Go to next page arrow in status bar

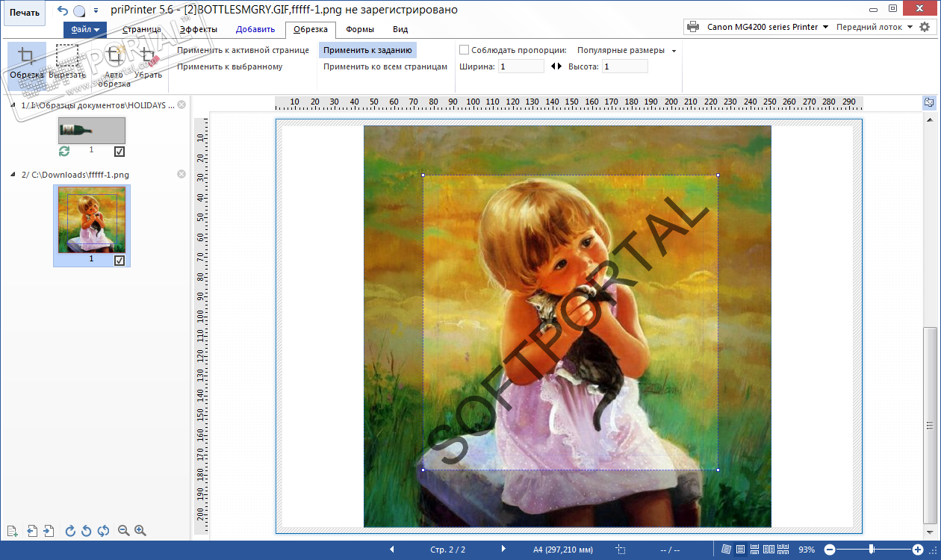(x=503, y=550)
